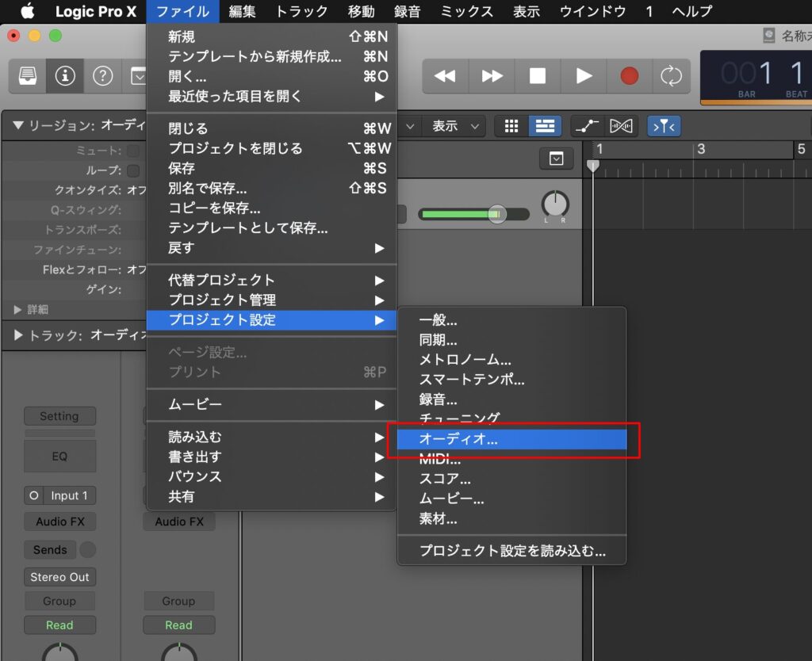Toggle the Read automation mode button

(x=59, y=625)
